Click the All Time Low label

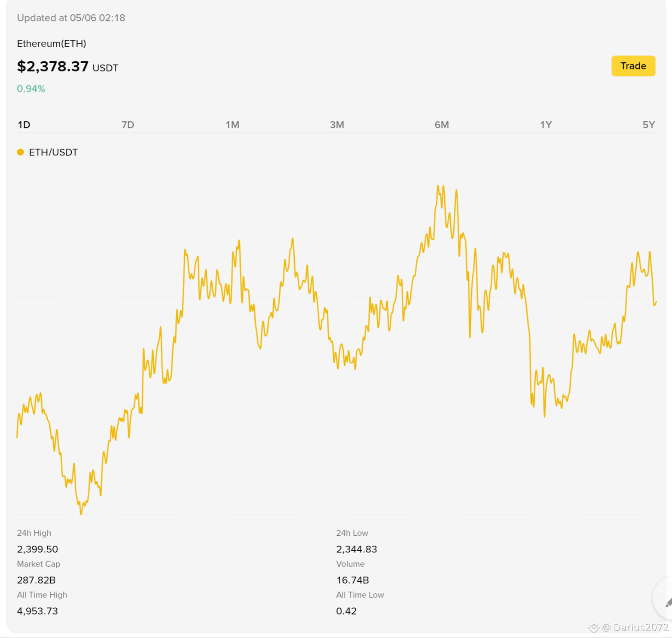point(360,595)
